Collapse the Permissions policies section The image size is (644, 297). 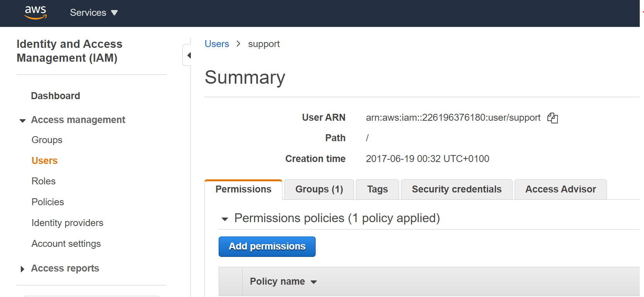(225, 219)
